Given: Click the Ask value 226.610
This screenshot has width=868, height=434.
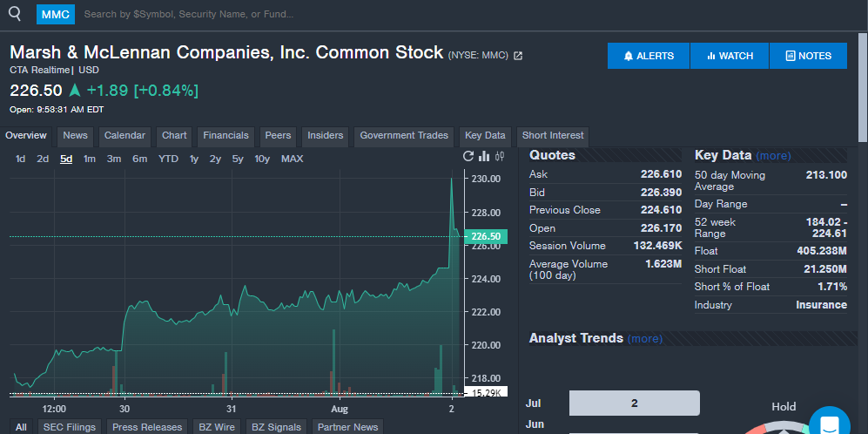Looking at the screenshot, I should click(661, 174).
